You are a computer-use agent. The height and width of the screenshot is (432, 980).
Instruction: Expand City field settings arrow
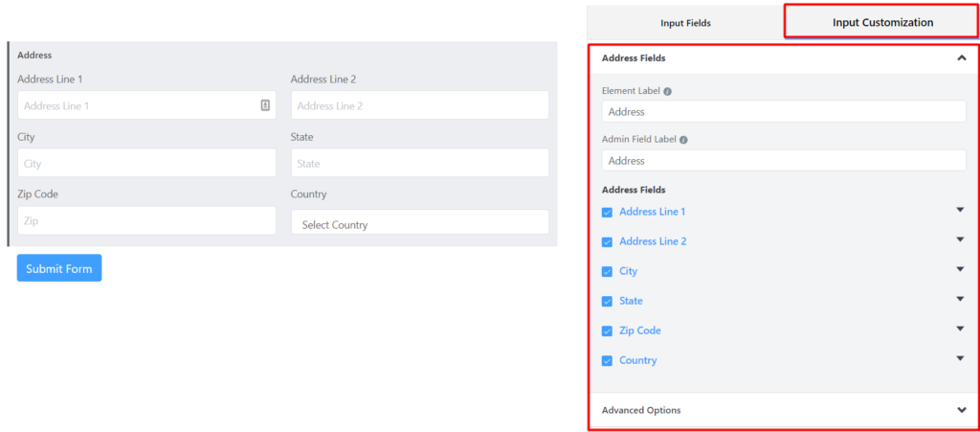[x=961, y=269]
